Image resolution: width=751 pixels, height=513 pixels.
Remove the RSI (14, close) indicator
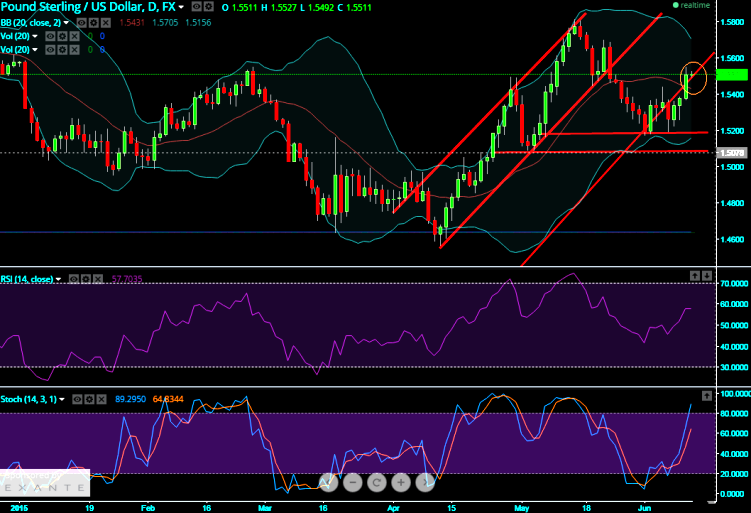98,279
